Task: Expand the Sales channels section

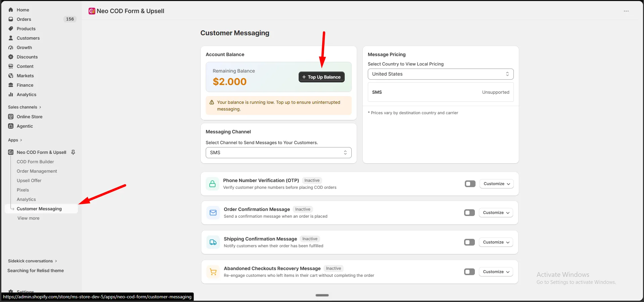Action: [x=24, y=107]
